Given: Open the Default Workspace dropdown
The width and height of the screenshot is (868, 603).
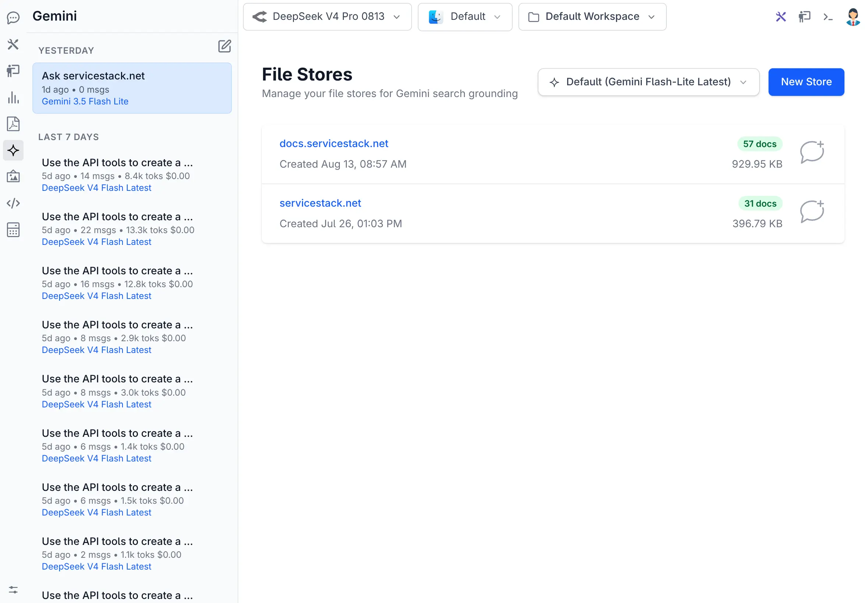Looking at the screenshot, I should pyautogui.click(x=592, y=17).
